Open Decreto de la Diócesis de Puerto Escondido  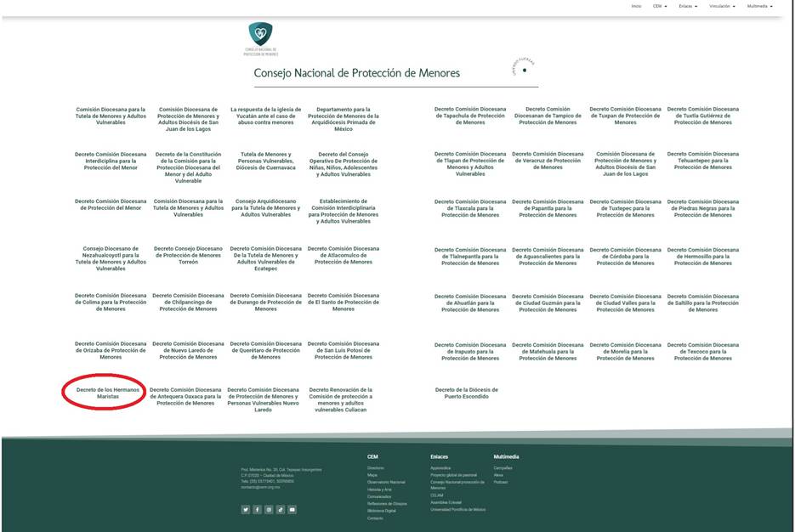(x=466, y=393)
